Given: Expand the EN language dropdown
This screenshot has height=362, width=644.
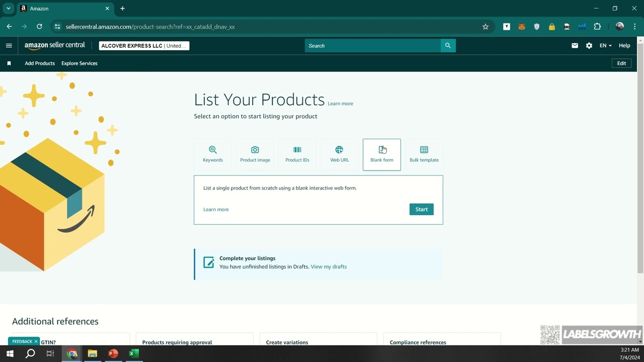Looking at the screenshot, I should click(x=605, y=46).
